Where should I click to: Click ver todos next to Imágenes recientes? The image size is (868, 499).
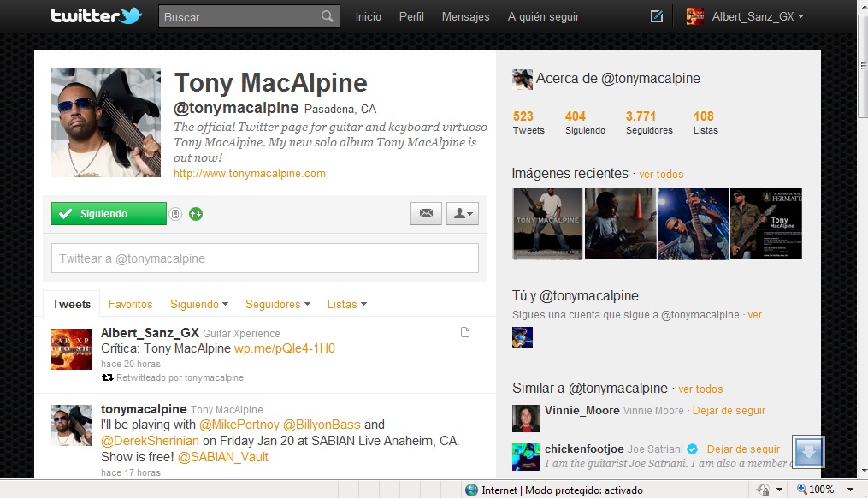click(x=661, y=175)
